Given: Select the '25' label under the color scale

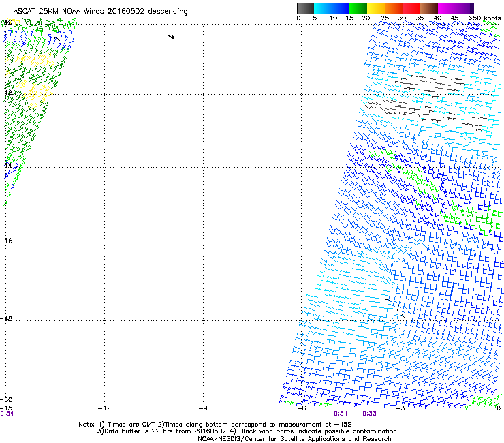Looking at the screenshot, I should click(384, 18).
